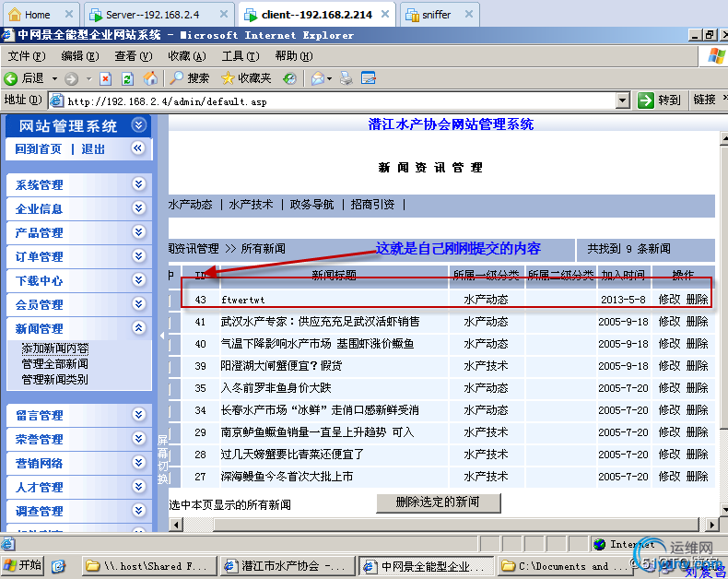Click 修改 for news ID 41
The image size is (728, 579).
670,322
